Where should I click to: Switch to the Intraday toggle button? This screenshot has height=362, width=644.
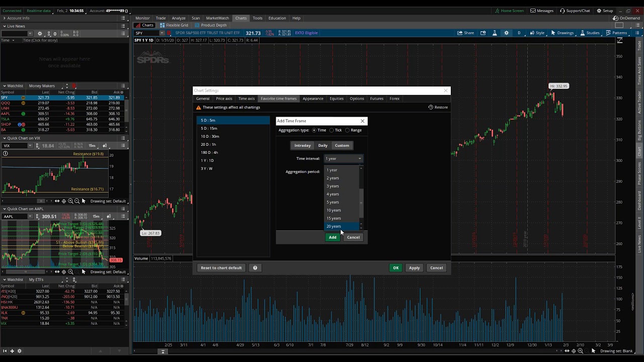click(302, 145)
